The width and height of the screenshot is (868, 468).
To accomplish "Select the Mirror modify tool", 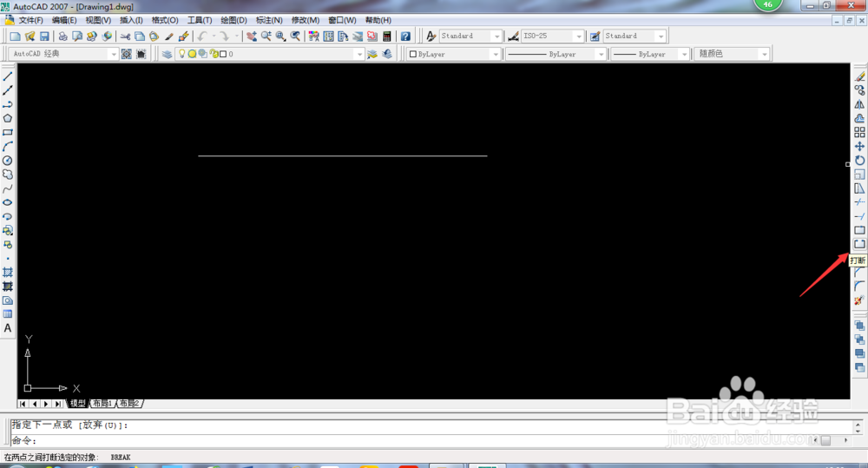I will [x=859, y=105].
